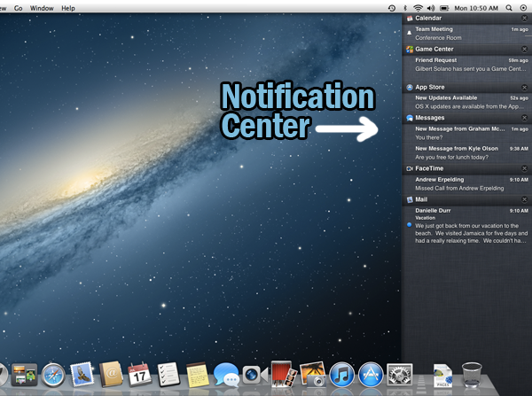Dismiss App Store notifications group
Image resolution: width=532 pixels, height=396 pixels.
point(524,88)
